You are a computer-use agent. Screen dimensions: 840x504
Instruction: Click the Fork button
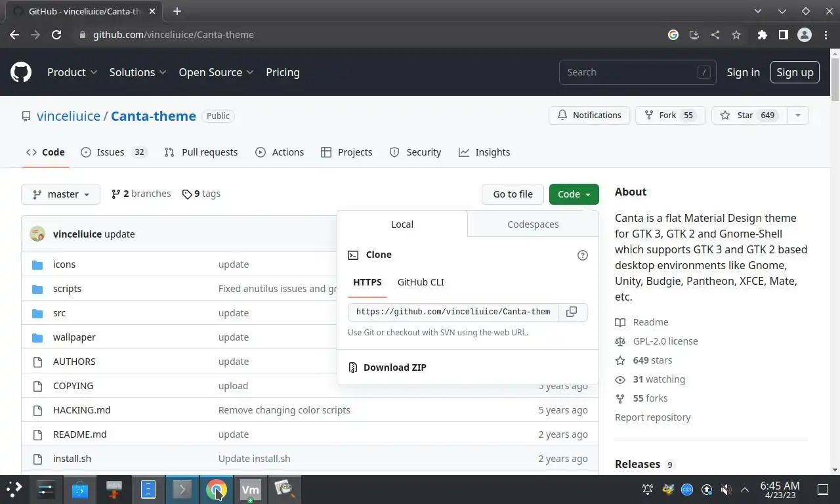pos(670,115)
